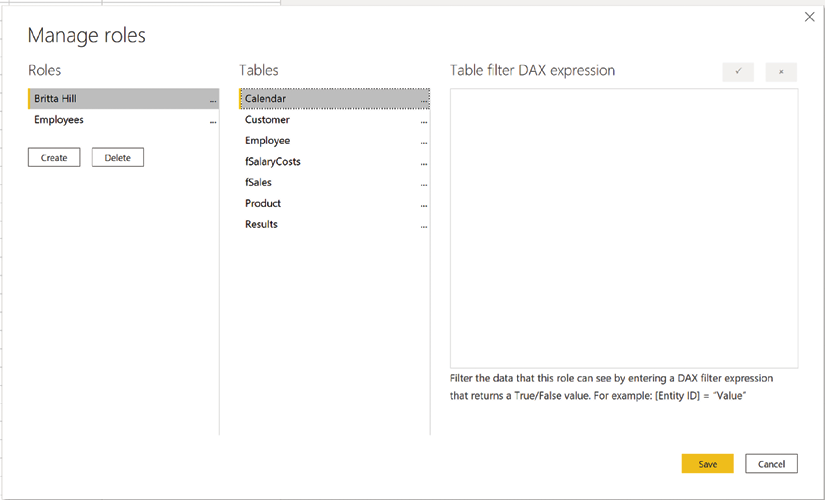Select the Product table
Image resolution: width=825 pixels, height=500 pixels.
pyautogui.click(x=335, y=203)
